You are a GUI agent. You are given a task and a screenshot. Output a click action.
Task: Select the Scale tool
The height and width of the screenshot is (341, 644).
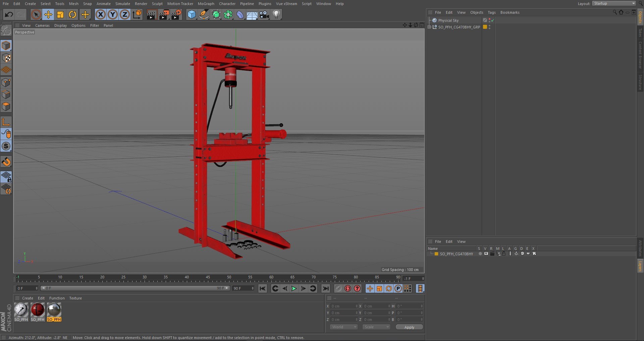60,14
